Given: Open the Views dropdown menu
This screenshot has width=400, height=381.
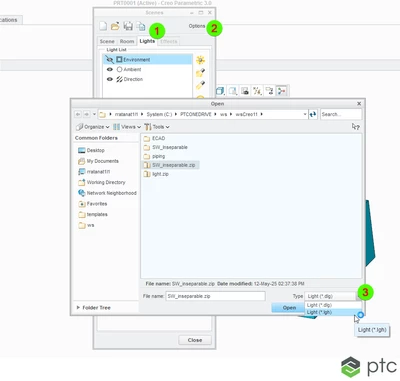Looking at the screenshot, I should (x=127, y=127).
